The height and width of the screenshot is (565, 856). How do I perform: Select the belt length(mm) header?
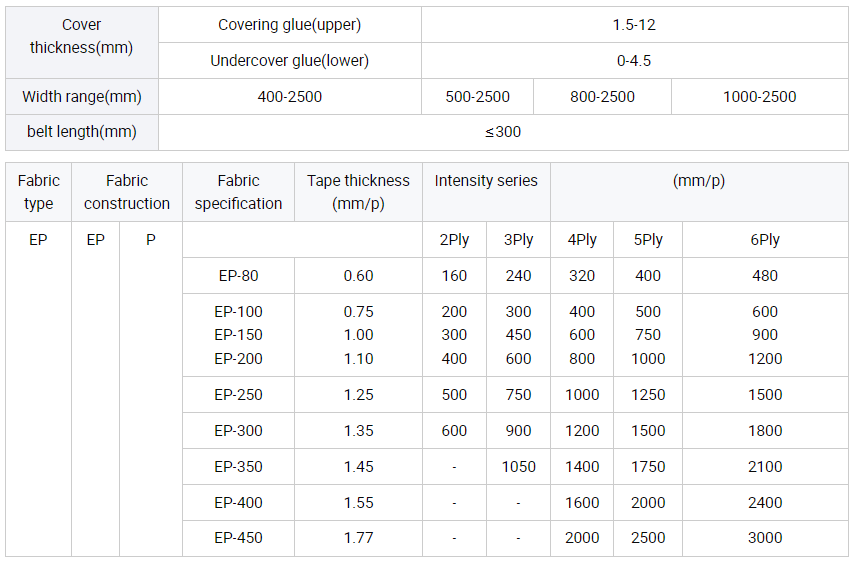tap(81, 132)
